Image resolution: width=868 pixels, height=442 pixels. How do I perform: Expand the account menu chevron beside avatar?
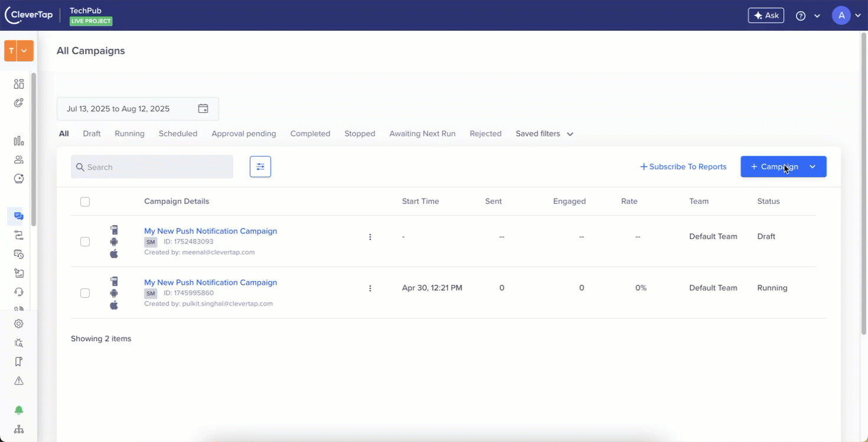click(x=857, y=16)
